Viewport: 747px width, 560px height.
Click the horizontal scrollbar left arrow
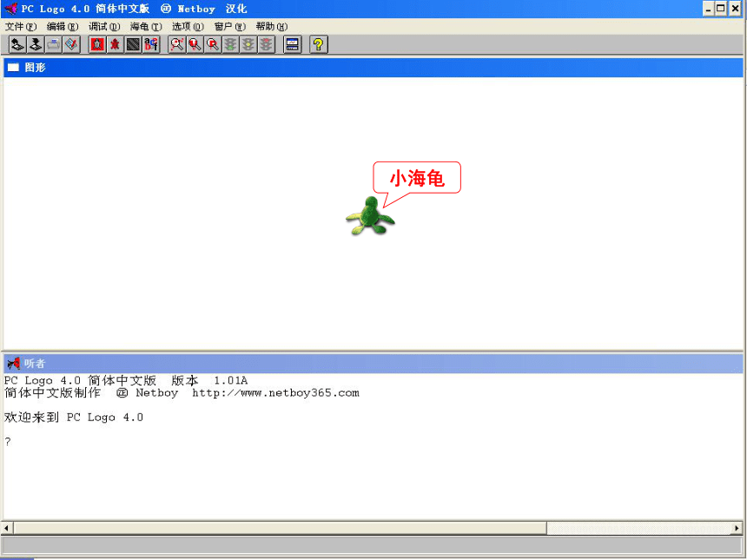pyautogui.click(x=7, y=528)
